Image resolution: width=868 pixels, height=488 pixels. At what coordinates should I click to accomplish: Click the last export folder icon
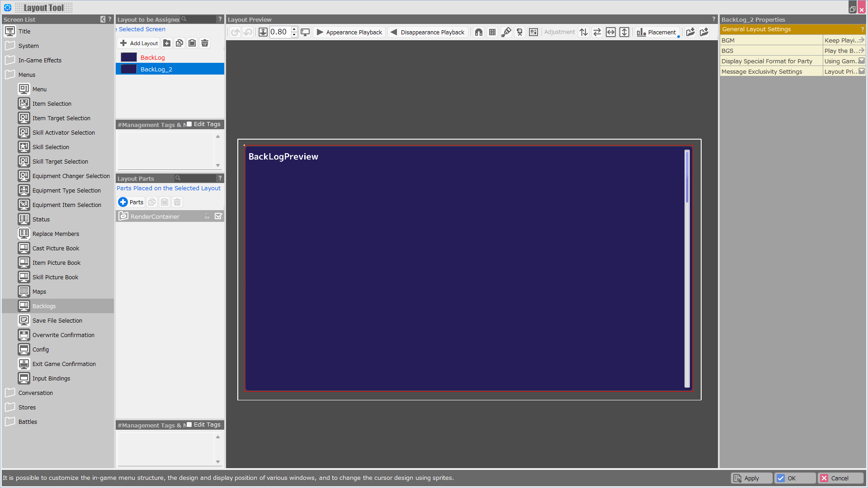(x=704, y=32)
